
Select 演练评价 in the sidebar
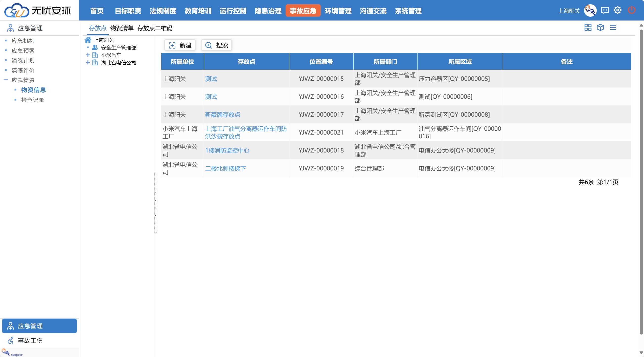23,70
